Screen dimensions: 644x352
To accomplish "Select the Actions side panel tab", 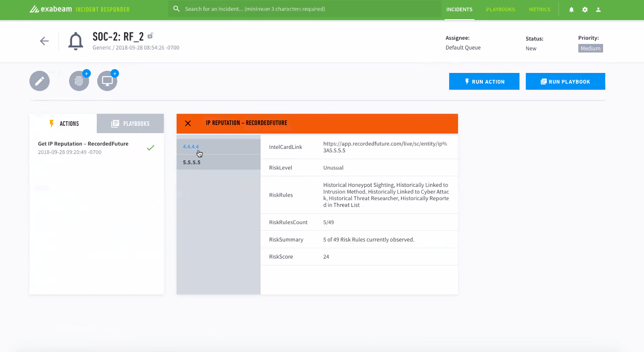I will pos(64,124).
